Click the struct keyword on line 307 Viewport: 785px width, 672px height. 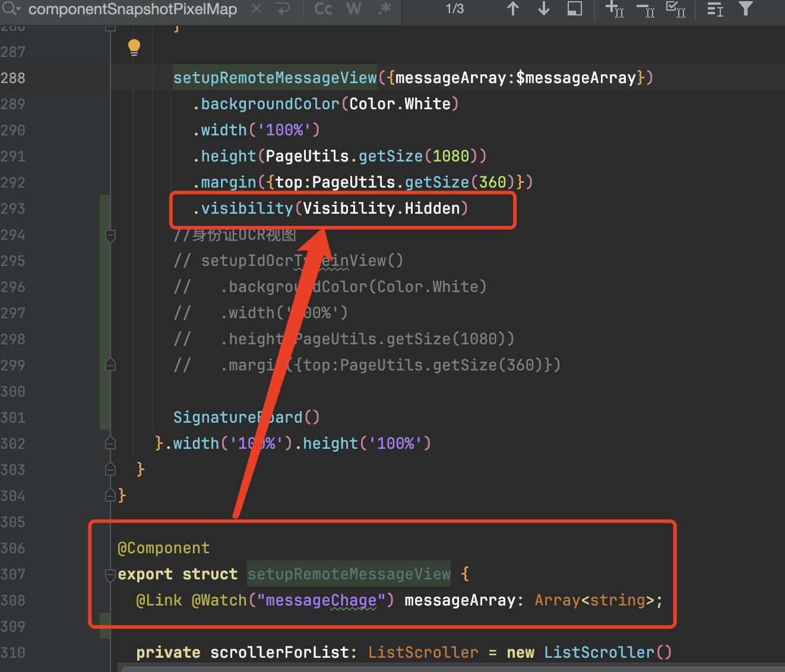pyautogui.click(x=210, y=574)
